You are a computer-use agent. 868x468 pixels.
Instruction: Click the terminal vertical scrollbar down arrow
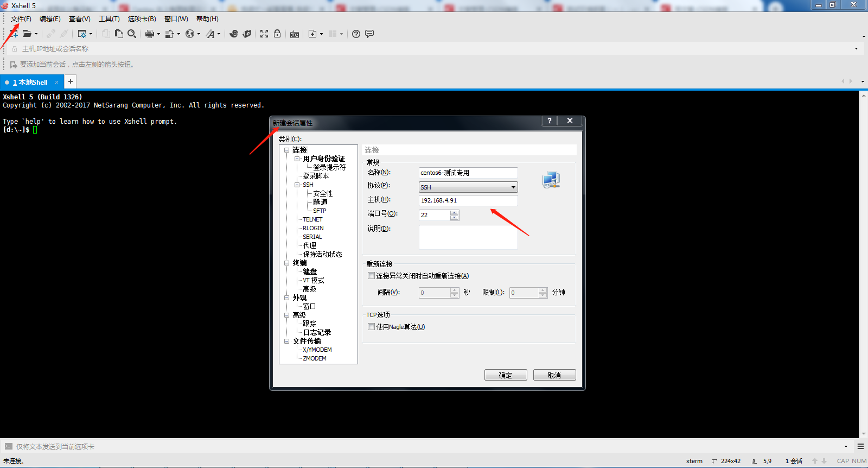point(863,434)
